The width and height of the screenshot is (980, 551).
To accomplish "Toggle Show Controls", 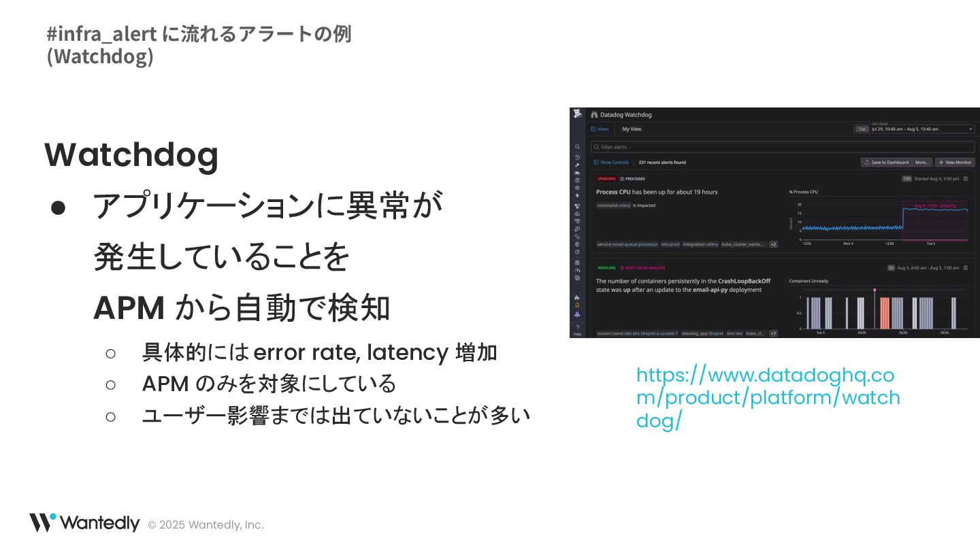I will coord(611,162).
